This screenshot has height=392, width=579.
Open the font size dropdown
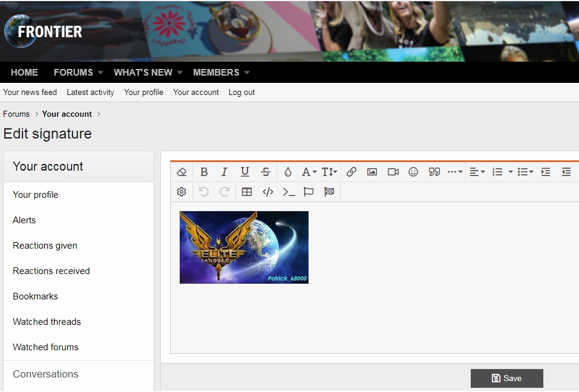point(329,172)
